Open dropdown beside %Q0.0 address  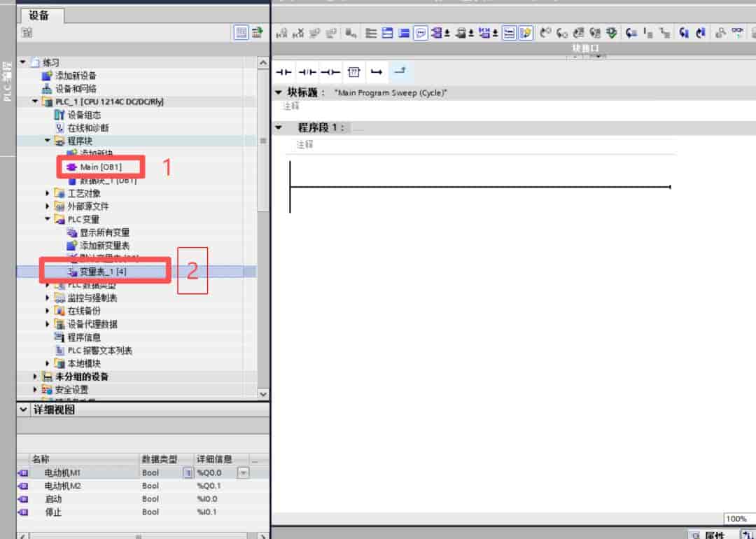pyautogui.click(x=244, y=473)
